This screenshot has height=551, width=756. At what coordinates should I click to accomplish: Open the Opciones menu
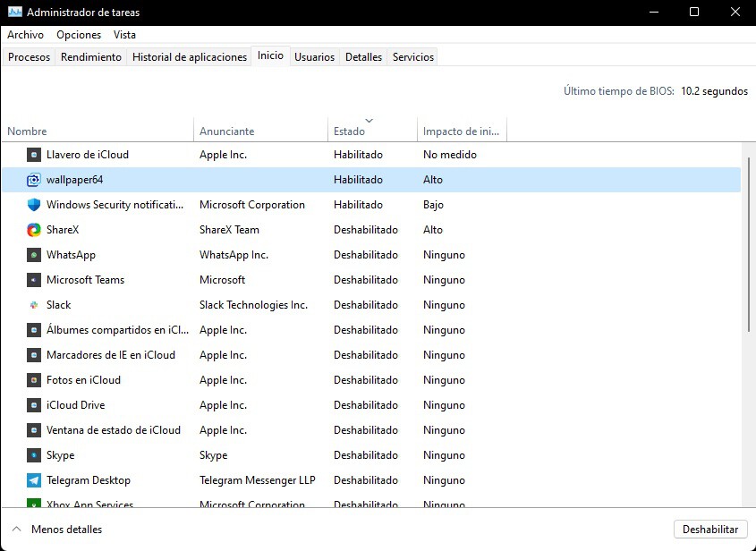coord(79,35)
